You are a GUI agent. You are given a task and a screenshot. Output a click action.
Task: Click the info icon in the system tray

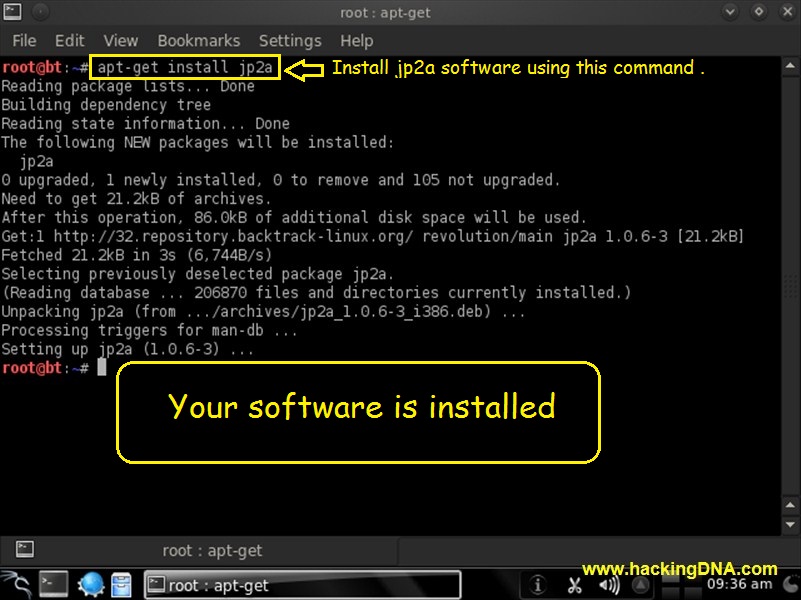click(x=537, y=584)
